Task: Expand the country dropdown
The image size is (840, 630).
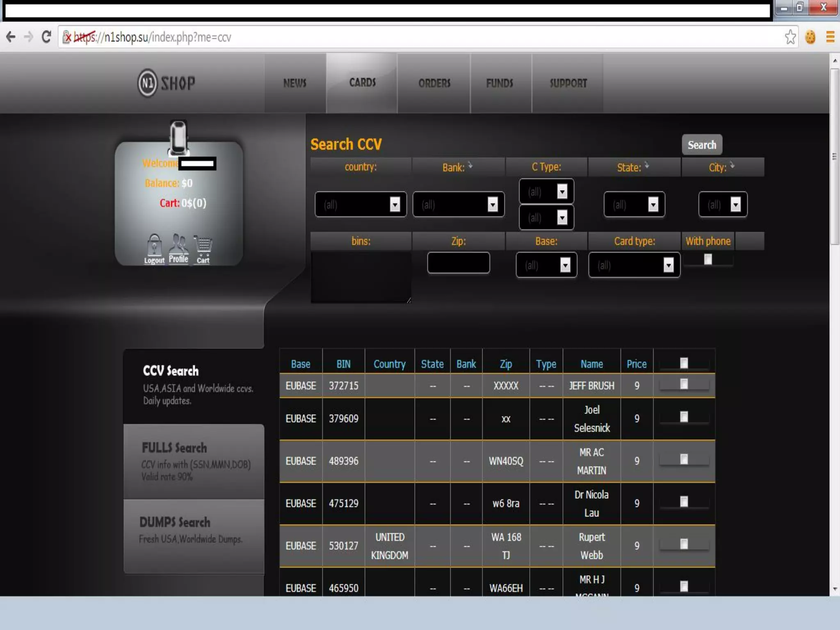Action: point(361,204)
